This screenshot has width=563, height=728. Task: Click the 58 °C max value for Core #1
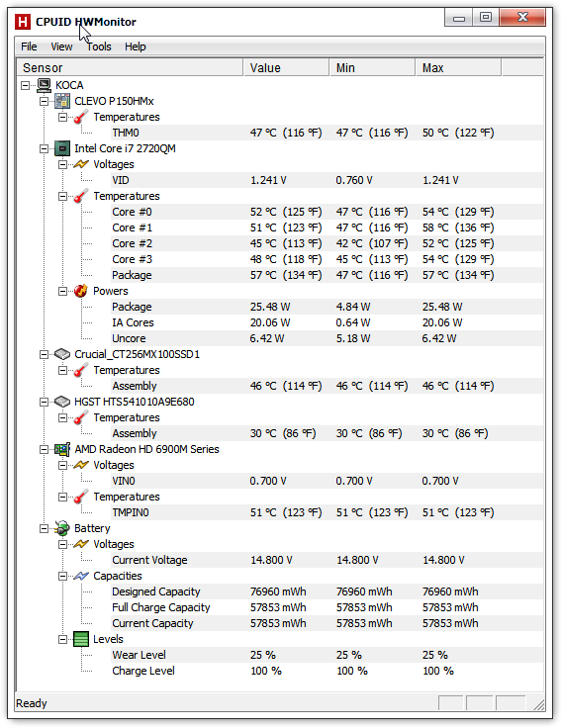pos(458,227)
